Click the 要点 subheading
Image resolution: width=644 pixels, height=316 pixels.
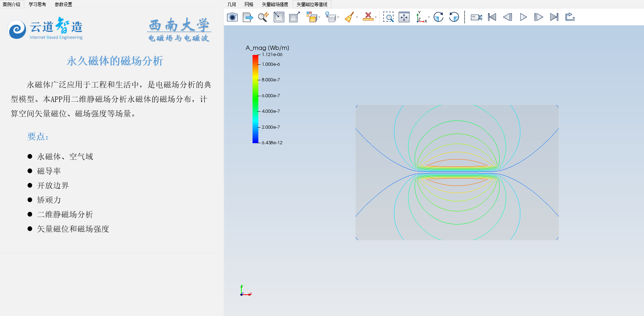(x=38, y=137)
